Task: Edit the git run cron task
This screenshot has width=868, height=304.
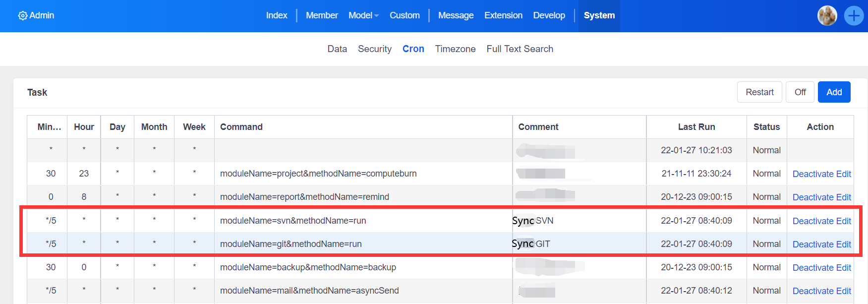Action: pyautogui.click(x=844, y=244)
